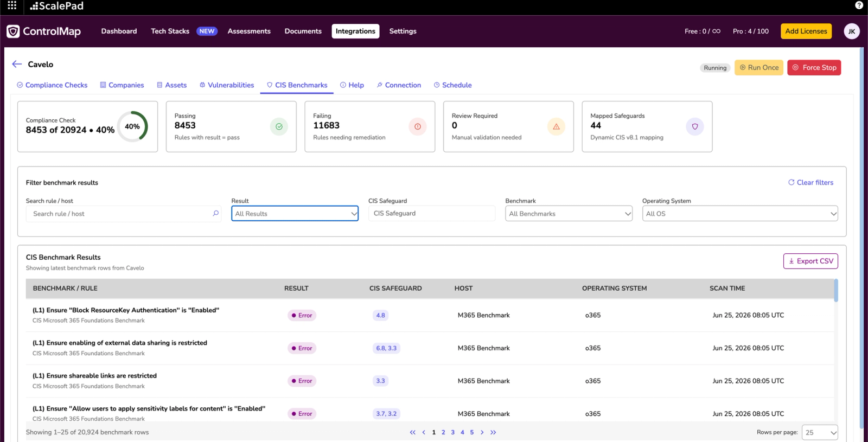
Task: Click the rule 'Ensure enabling of external data sharing'
Action: (120, 343)
